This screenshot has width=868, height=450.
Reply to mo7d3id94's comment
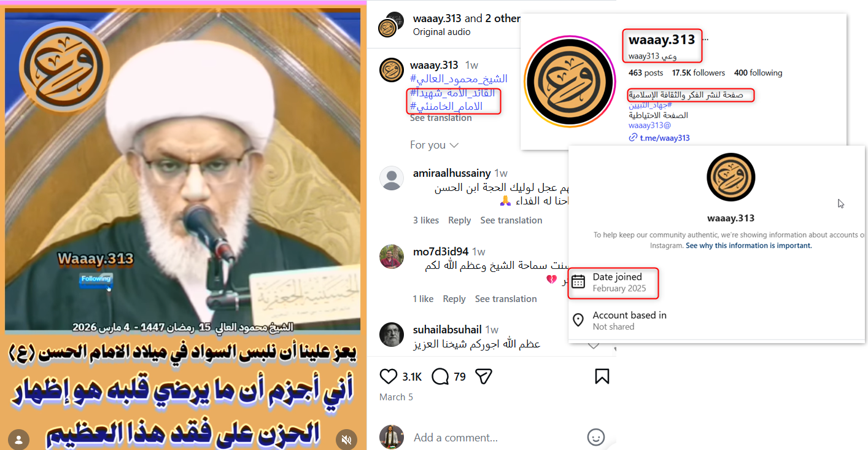click(x=454, y=299)
